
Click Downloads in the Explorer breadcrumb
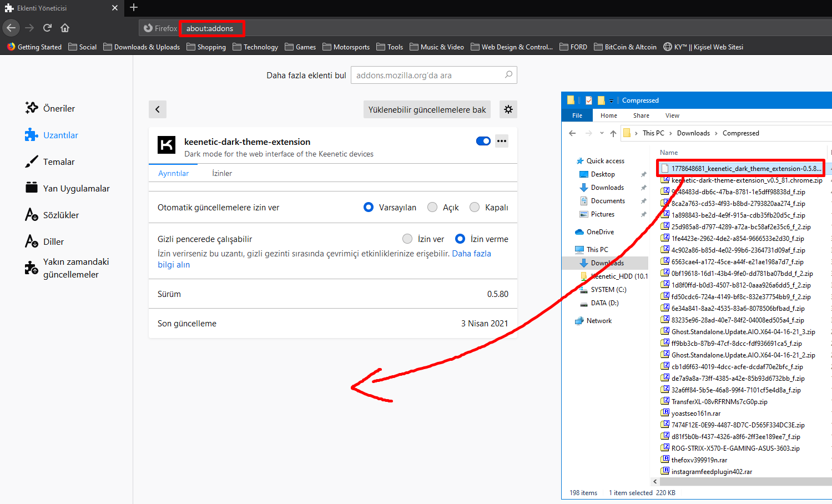pos(693,133)
